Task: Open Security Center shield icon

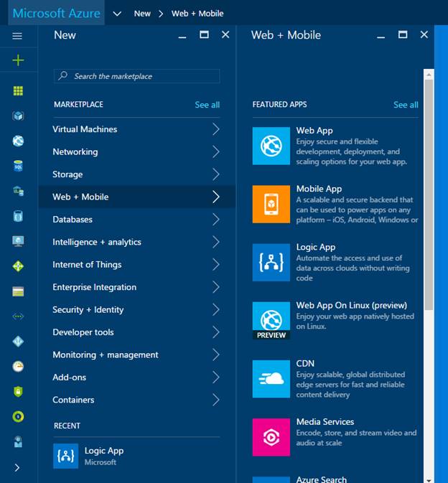Action: coord(18,392)
